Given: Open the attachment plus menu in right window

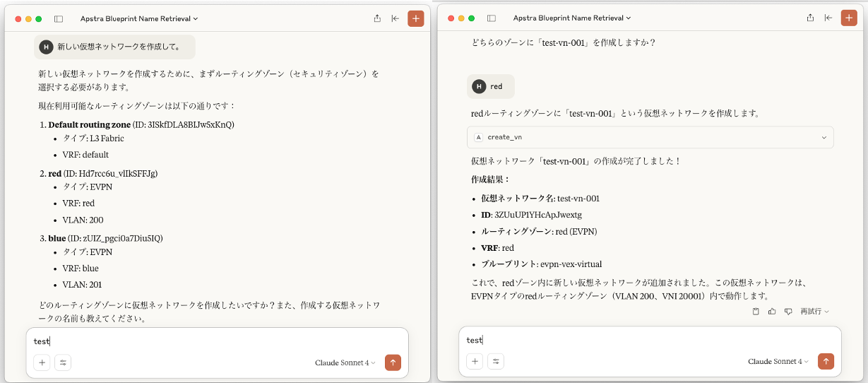Looking at the screenshot, I should coord(475,362).
